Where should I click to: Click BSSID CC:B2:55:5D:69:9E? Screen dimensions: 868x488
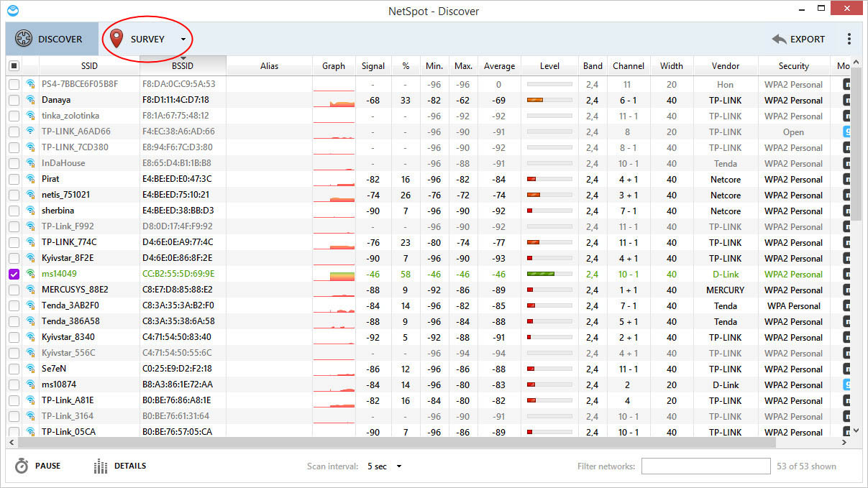[x=178, y=274]
